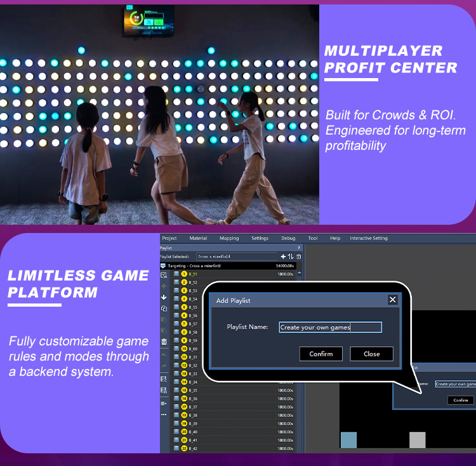Click the pin icon on Playlist panel
Viewport: 476px width, 466px height.
tap(298, 248)
